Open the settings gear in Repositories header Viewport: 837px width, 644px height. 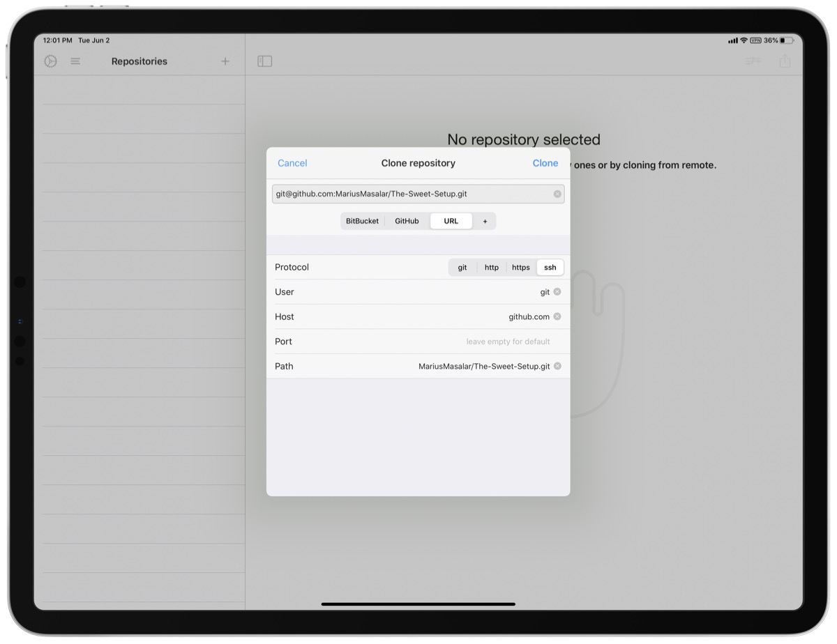50,61
